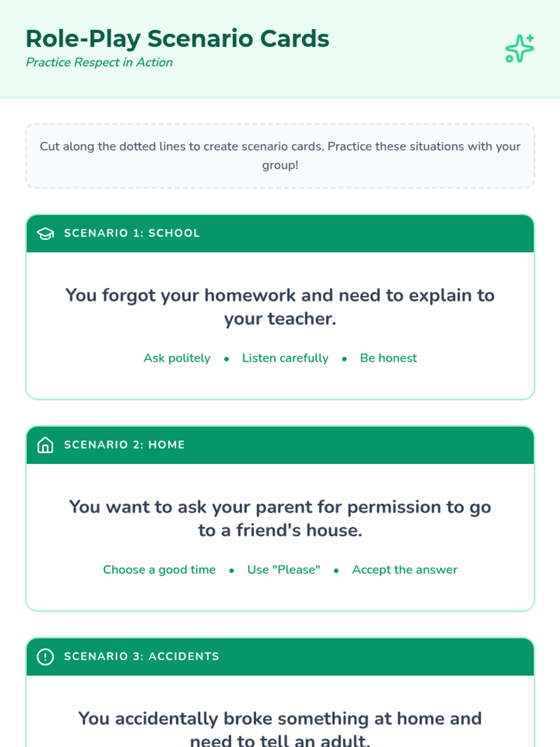Click the Practice Respect in Action subtitle
Screen dimensions: 560x747
[99, 62]
